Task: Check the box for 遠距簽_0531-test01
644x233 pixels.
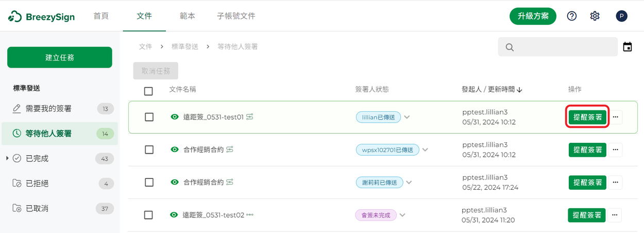Action: tap(149, 117)
